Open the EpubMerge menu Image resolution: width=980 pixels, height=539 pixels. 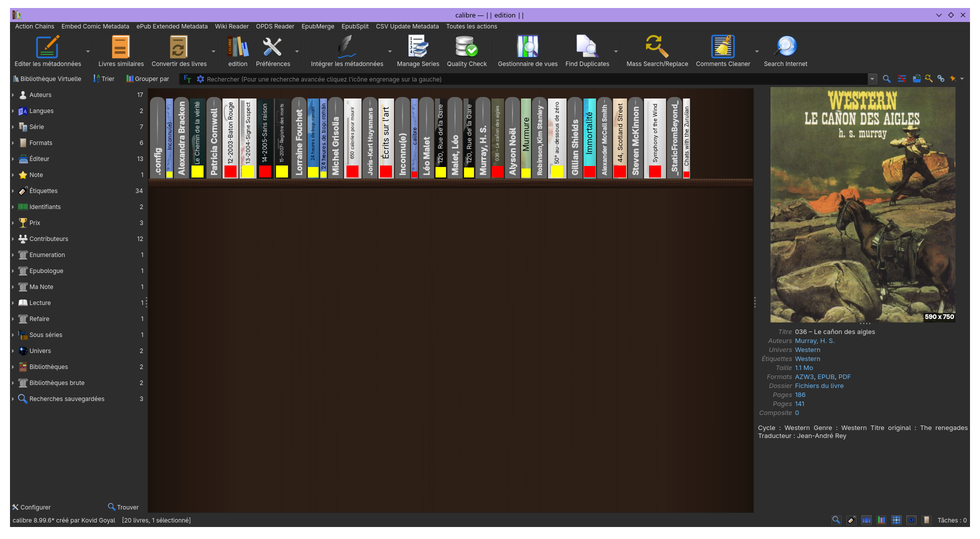click(318, 26)
